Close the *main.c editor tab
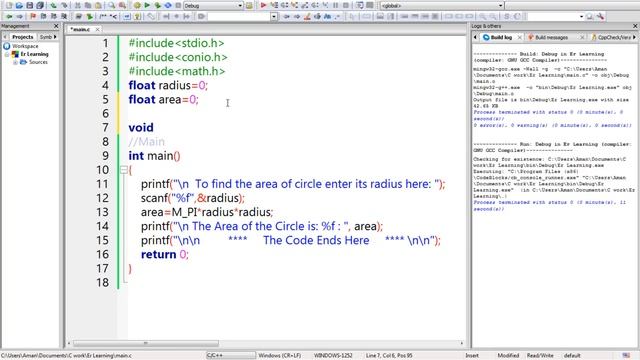The image size is (640, 360). coord(97,29)
